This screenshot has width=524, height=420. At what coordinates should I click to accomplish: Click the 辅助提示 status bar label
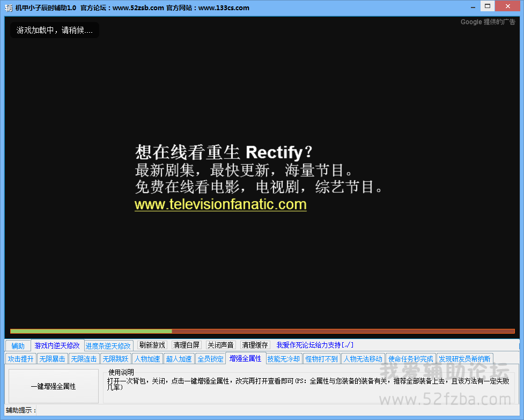[x=21, y=410]
